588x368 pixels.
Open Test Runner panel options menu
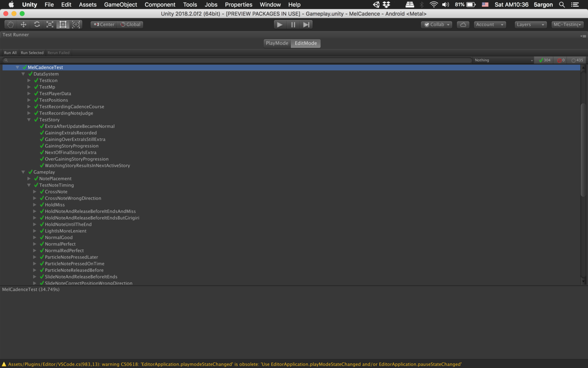(x=583, y=35)
